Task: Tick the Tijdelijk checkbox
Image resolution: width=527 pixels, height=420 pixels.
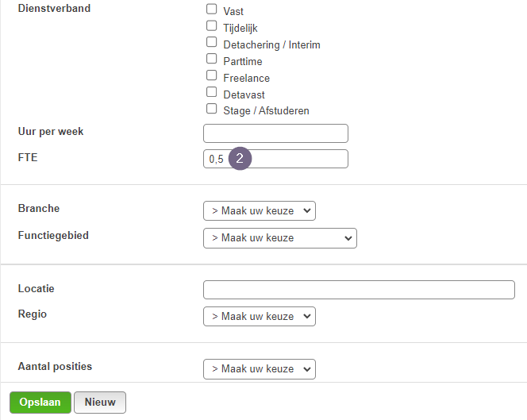Action: coord(211,25)
